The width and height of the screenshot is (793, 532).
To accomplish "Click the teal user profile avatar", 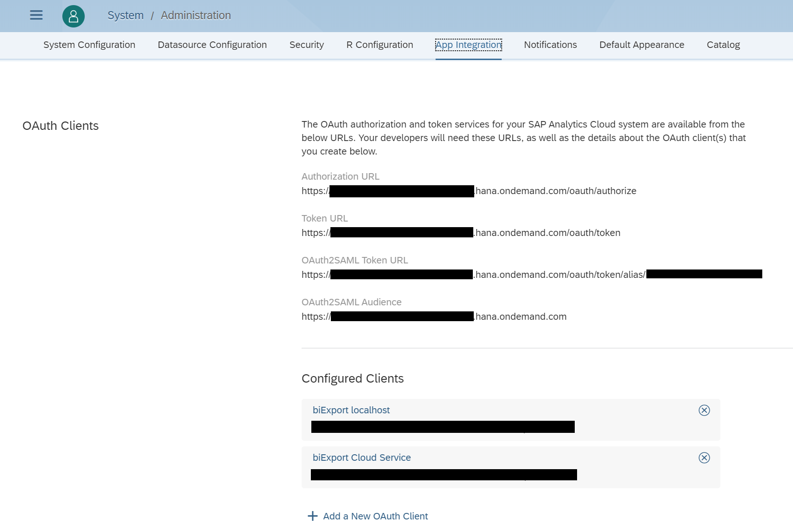I will click(74, 16).
